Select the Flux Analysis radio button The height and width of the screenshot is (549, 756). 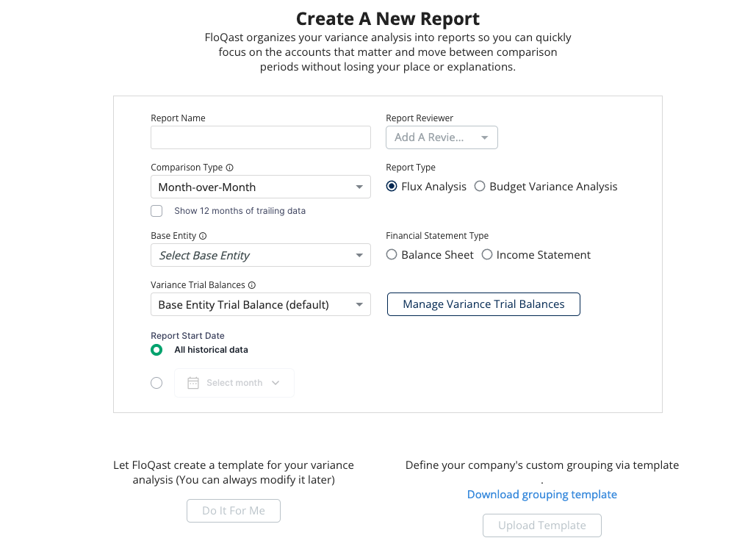(392, 187)
